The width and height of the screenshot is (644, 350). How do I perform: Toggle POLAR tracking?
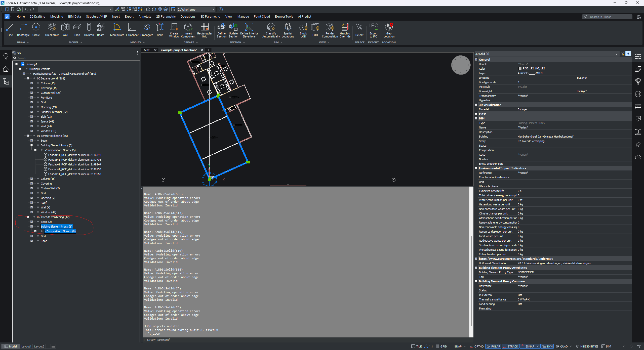pyautogui.click(x=493, y=346)
